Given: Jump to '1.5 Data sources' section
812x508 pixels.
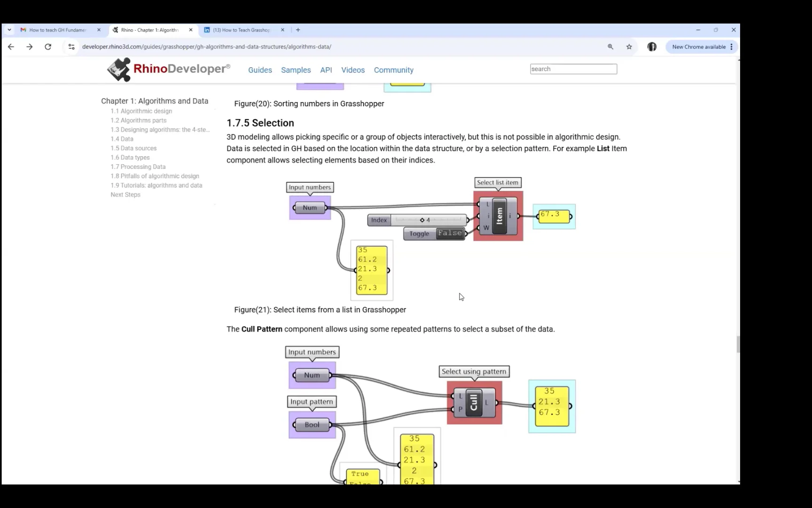Looking at the screenshot, I should [133, 148].
